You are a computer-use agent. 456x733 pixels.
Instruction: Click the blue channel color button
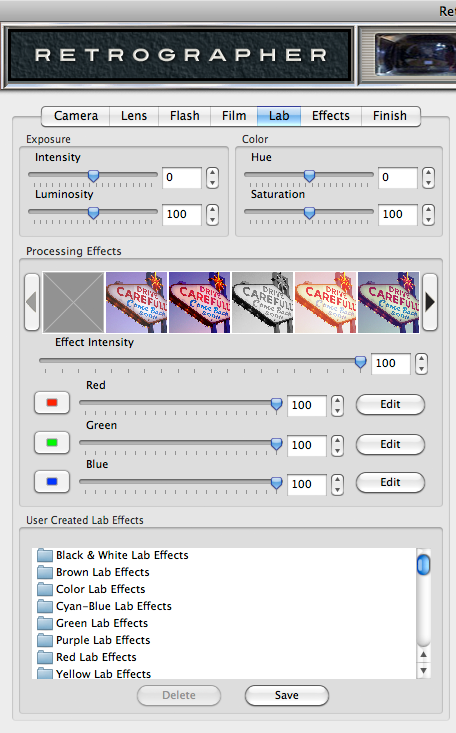pos(52,482)
